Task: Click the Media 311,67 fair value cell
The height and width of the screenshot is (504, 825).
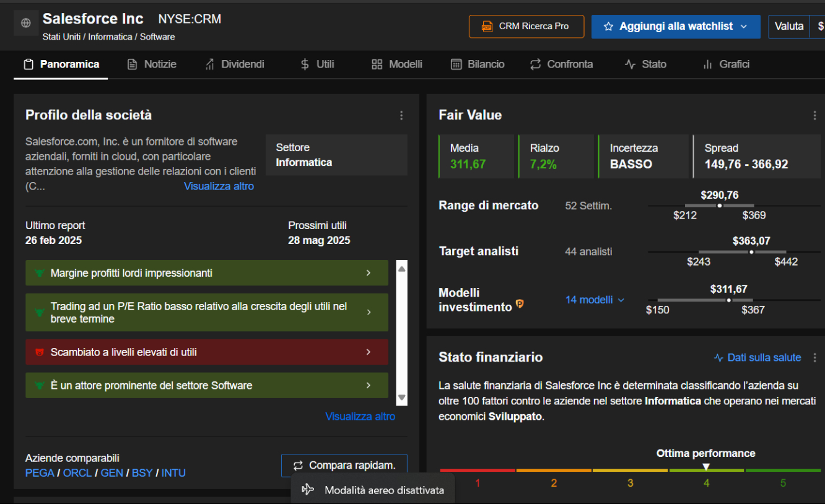Action: point(477,157)
